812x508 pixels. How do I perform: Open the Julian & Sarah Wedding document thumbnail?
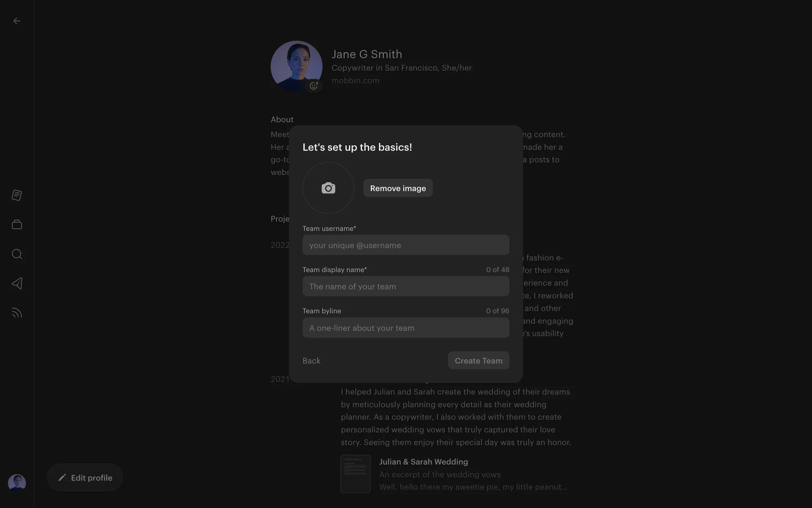pos(355,474)
